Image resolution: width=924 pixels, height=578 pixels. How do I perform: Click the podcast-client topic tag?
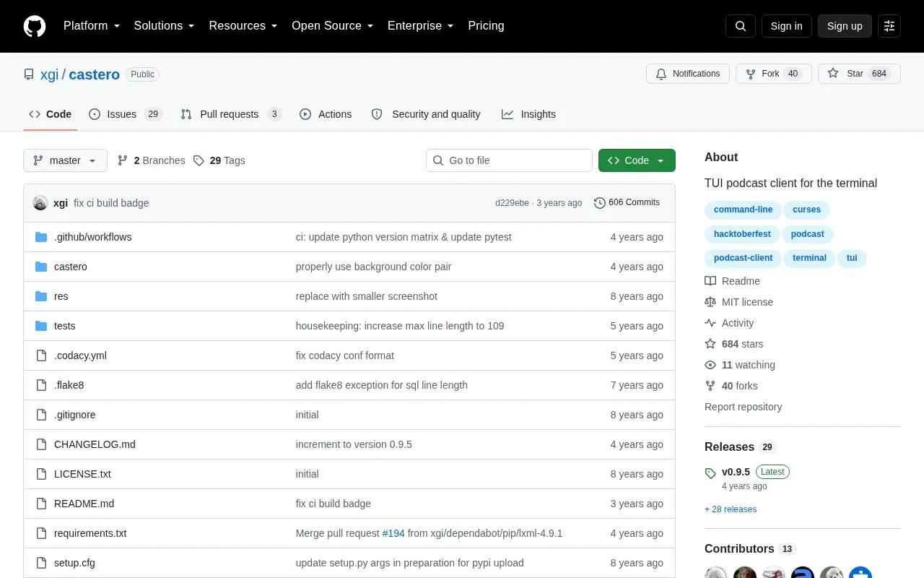(x=743, y=258)
